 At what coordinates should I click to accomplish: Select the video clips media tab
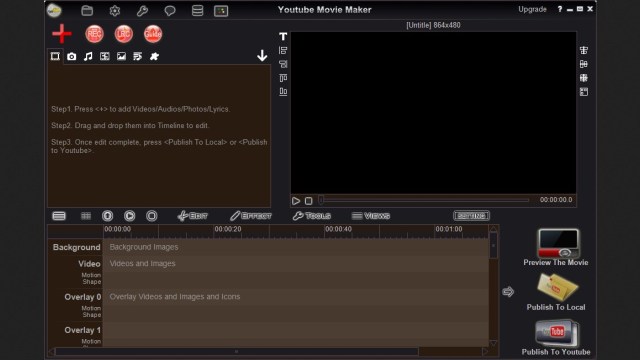(55, 56)
